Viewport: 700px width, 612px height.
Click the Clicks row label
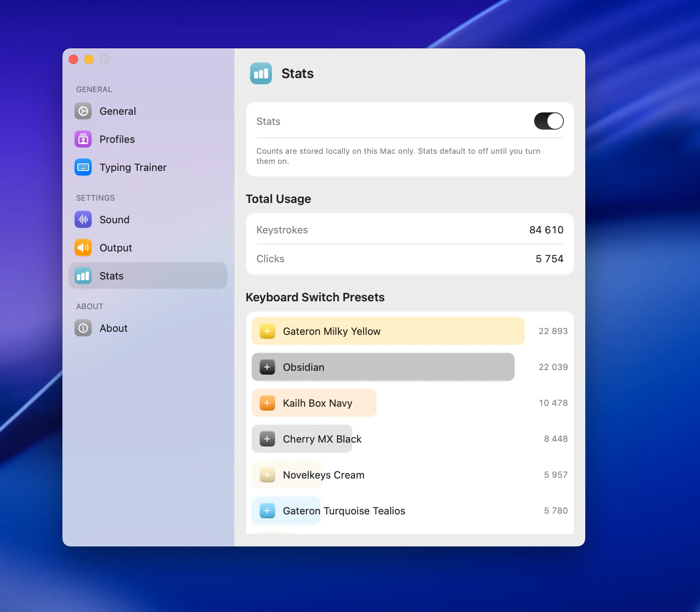pyautogui.click(x=270, y=259)
